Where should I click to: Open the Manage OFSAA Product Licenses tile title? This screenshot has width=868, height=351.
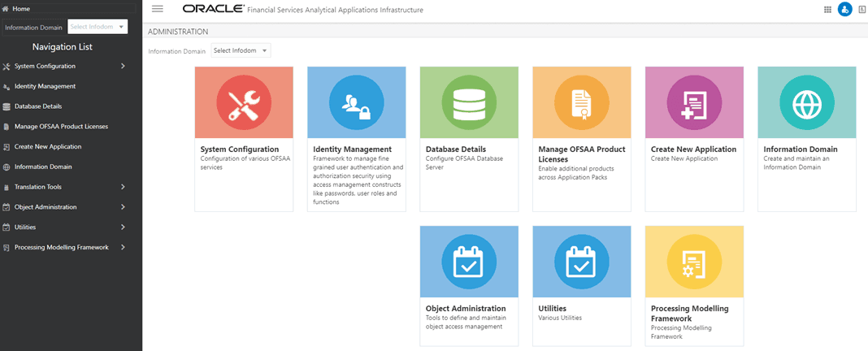582,154
